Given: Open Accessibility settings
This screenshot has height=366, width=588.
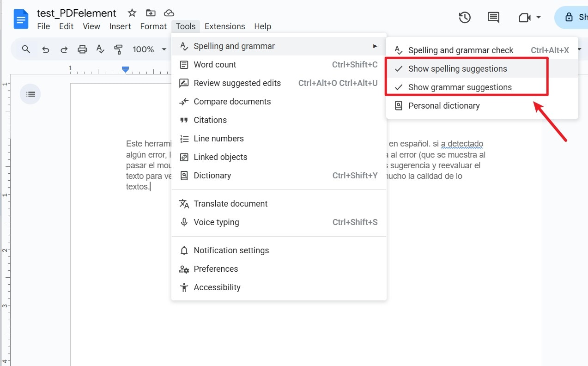Looking at the screenshot, I should pyautogui.click(x=279, y=287).
